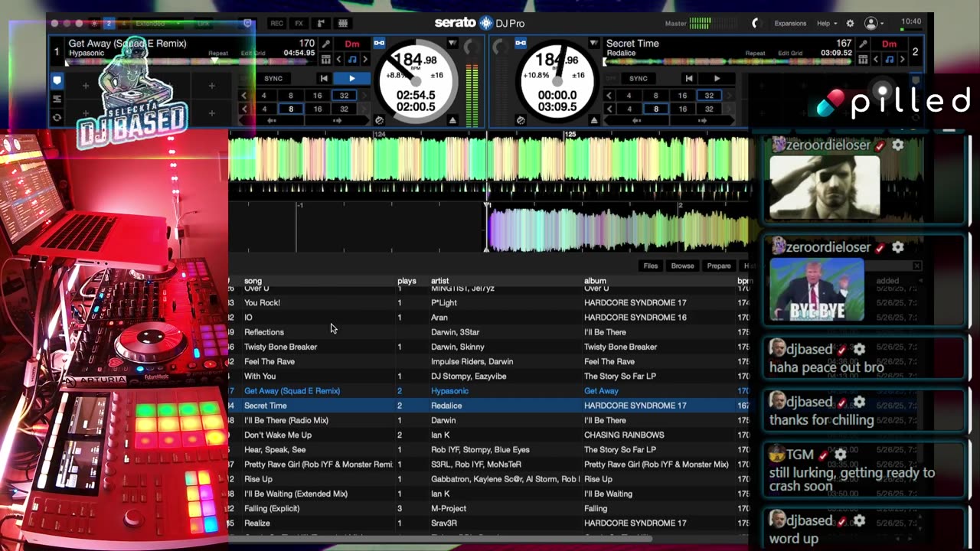Enable SYNC on deck 2

tap(639, 78)
